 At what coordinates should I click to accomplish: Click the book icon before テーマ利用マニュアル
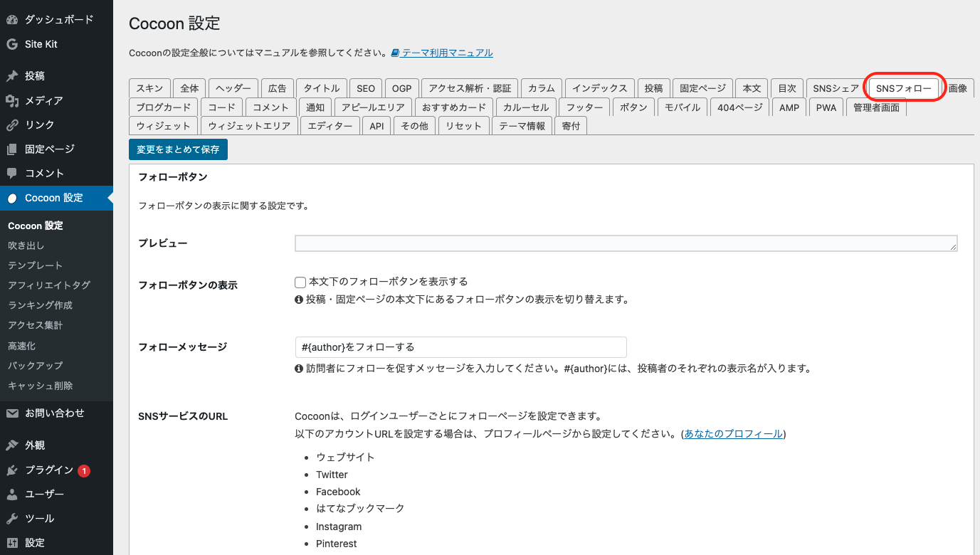coord(395,53)
